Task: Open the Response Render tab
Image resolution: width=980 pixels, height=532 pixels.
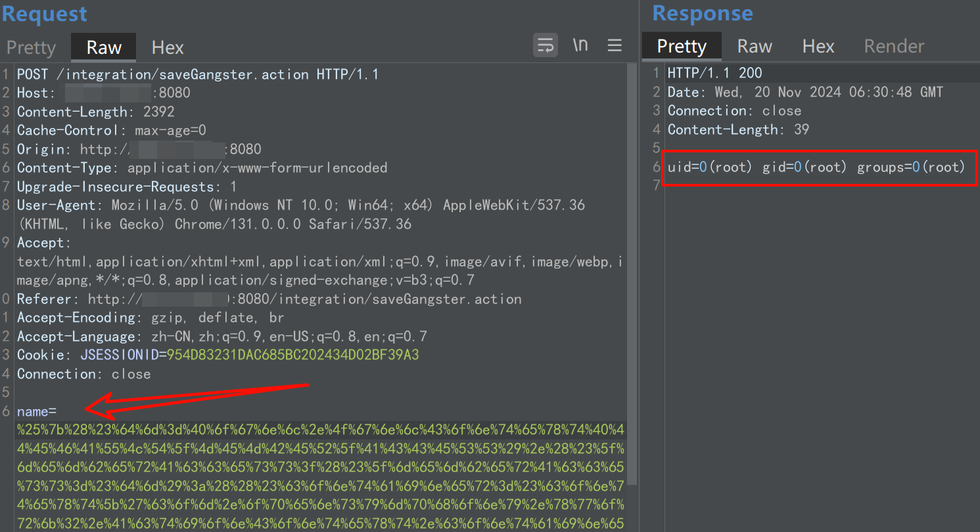Action: click(894, 46)
